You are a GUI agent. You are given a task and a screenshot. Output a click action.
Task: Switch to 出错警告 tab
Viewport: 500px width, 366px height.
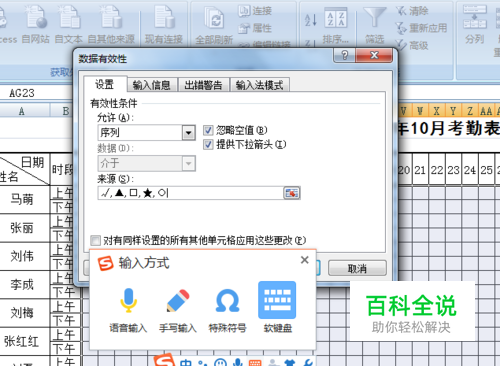pos(203,85)
